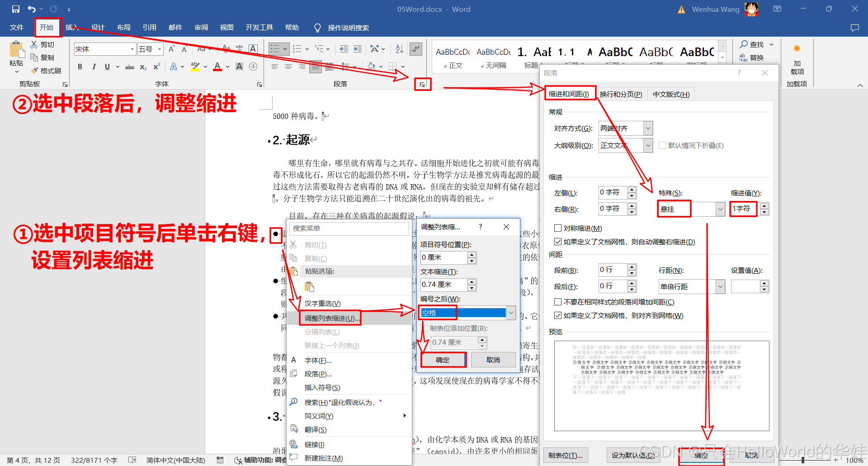Open the 布局 ribbon tab
Screen dimensions: 868x466
point(123,27)
